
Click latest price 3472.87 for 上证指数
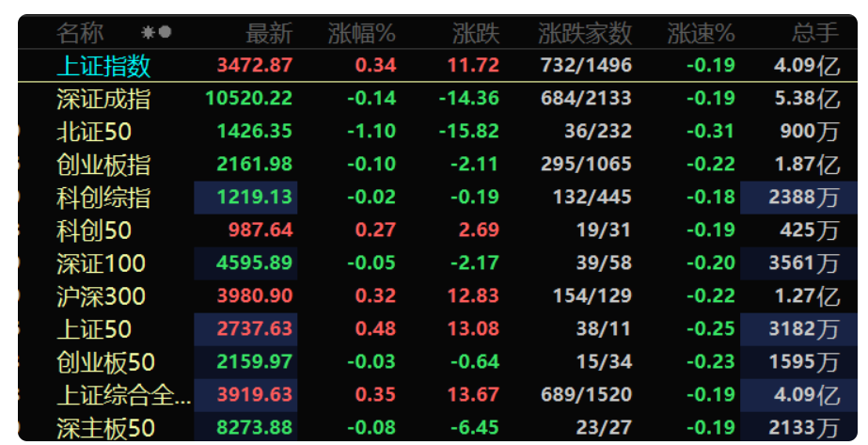click(x=255, y=65)
